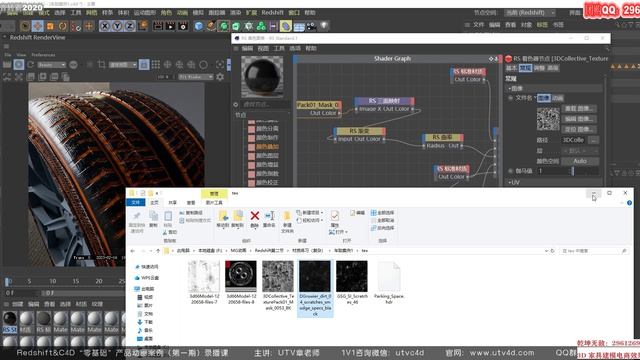Image resolution: width=640 pixels, height=360 pixels.
Task: Open the 文件 File tab in Explorer
Action: (136, 202)
